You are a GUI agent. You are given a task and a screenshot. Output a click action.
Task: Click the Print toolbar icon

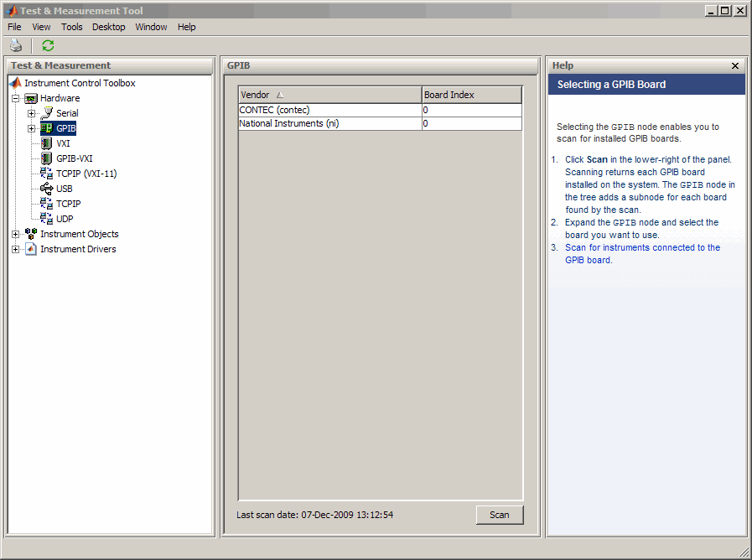[16, 46]
